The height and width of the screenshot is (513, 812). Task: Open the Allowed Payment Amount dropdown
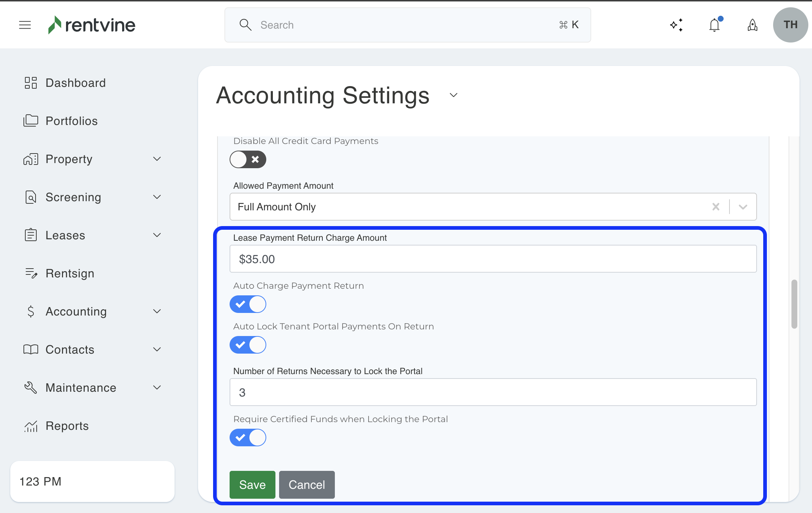point(743,207)
